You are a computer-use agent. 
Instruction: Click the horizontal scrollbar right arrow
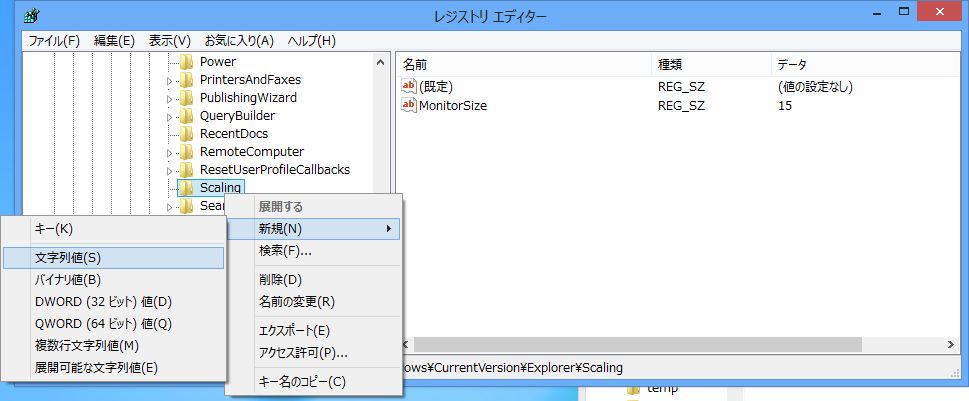(x=951, y=344)
